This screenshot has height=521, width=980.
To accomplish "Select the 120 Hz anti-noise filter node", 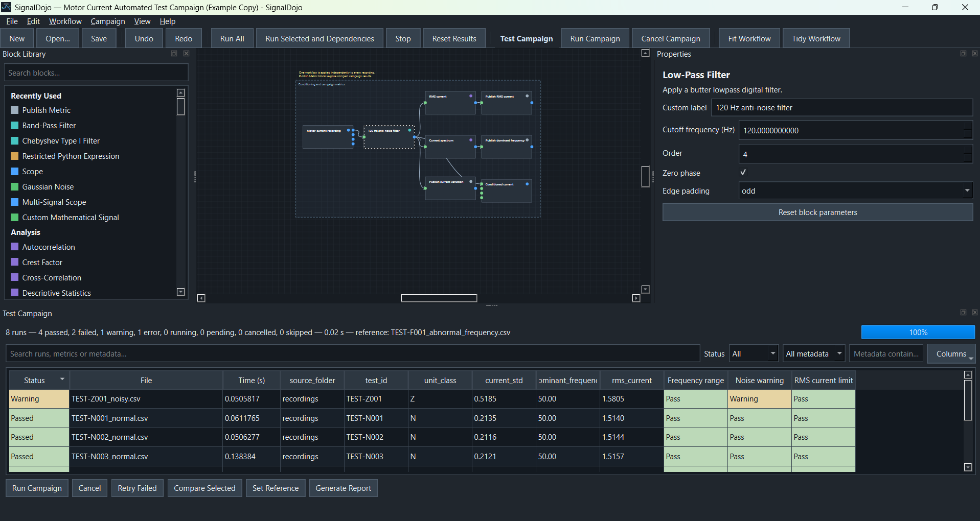I will click(x=389, y=137).
